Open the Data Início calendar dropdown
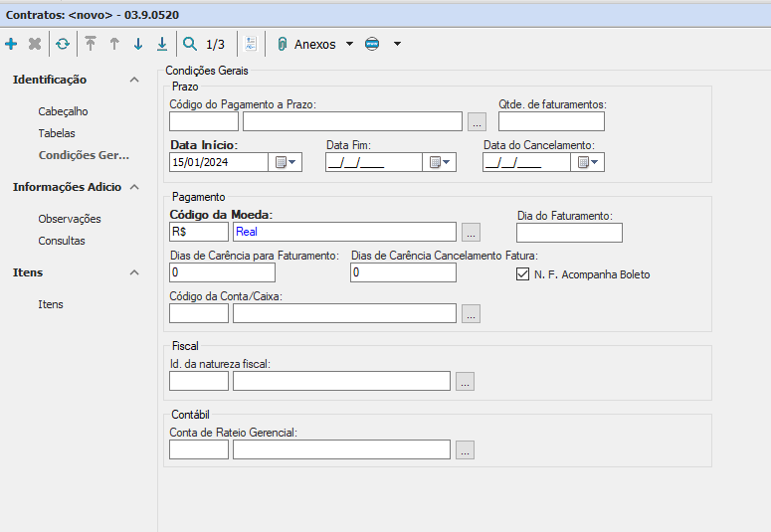The width and height of the screenshot is (771, 532). [x=286, y=162]
